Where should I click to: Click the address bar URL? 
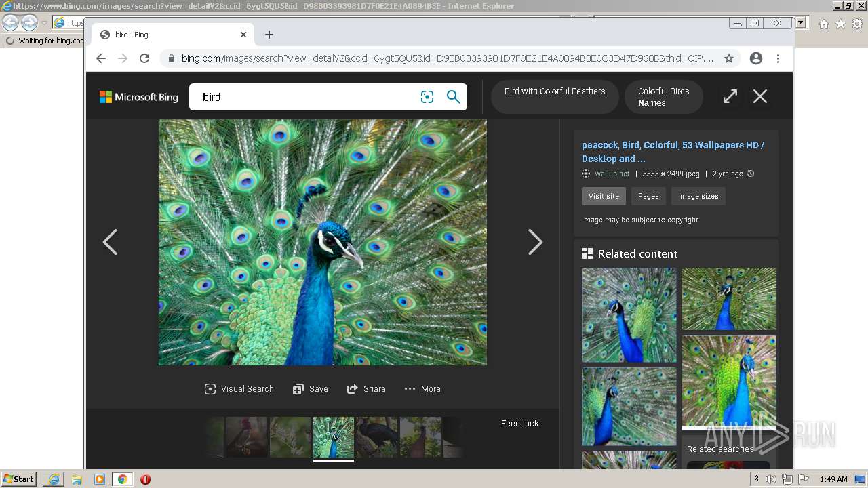click(x=448, y=58)
